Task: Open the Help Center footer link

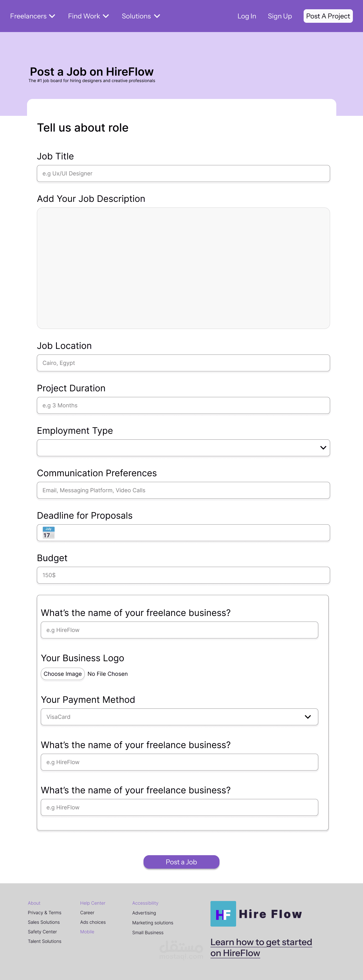Action: tap(93, 903)
